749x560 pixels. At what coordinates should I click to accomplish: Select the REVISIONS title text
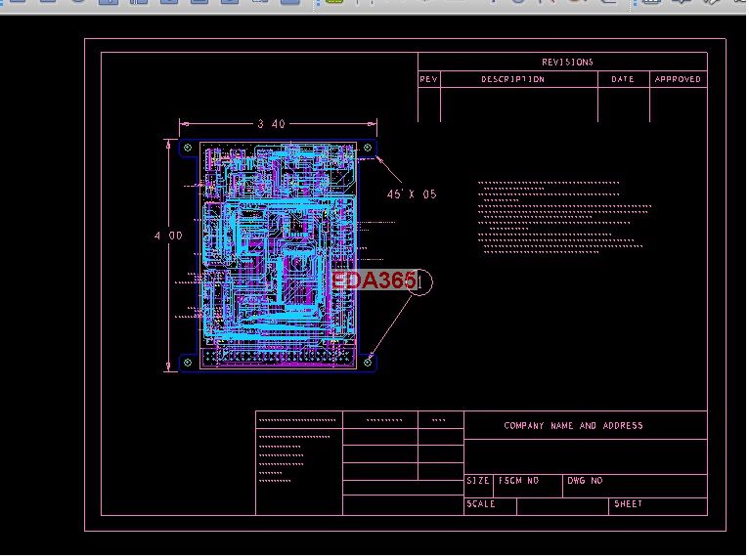click(567, 63)
